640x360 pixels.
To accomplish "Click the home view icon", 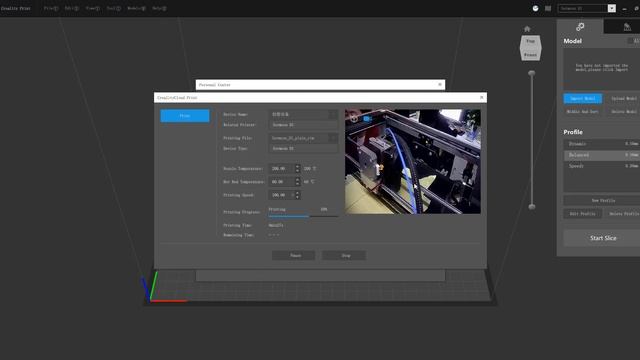I will coord(527,29).
